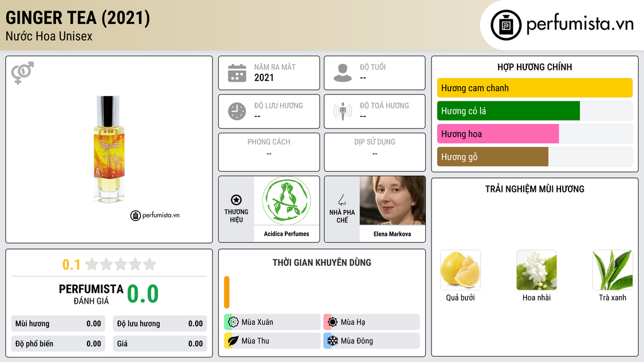Click the Giá score row
The image size is (644, 362).
coord(160,344)
